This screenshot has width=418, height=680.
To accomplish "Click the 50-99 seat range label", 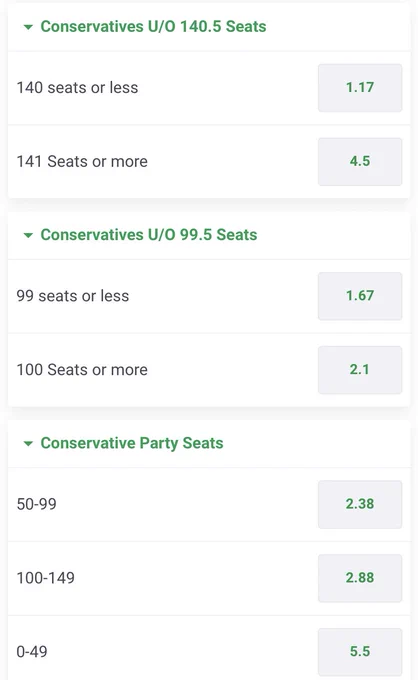I will [x=36, y=504].
